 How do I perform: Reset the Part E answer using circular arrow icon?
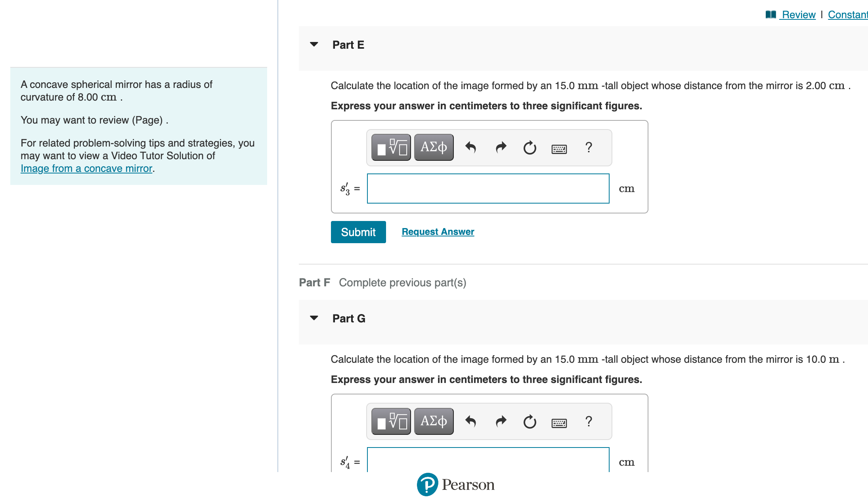[x=530, y=148]
